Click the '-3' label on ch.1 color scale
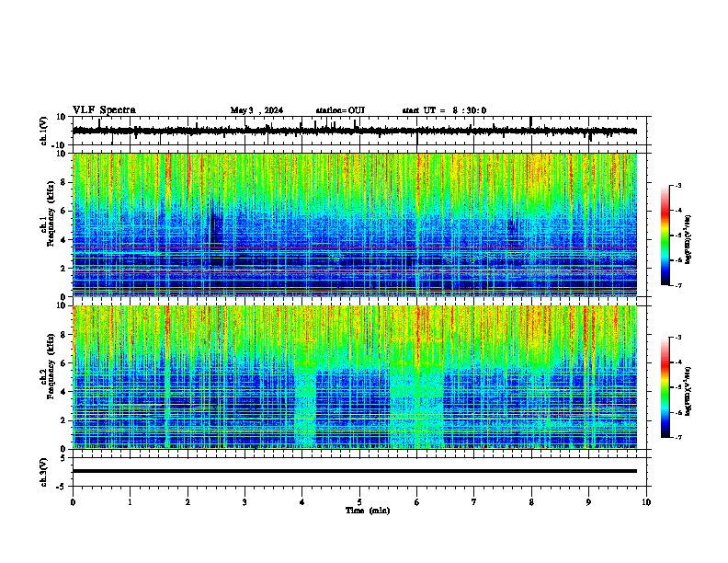Image resolution: width=728 pixels, height=563 pixels. point(678,185)
